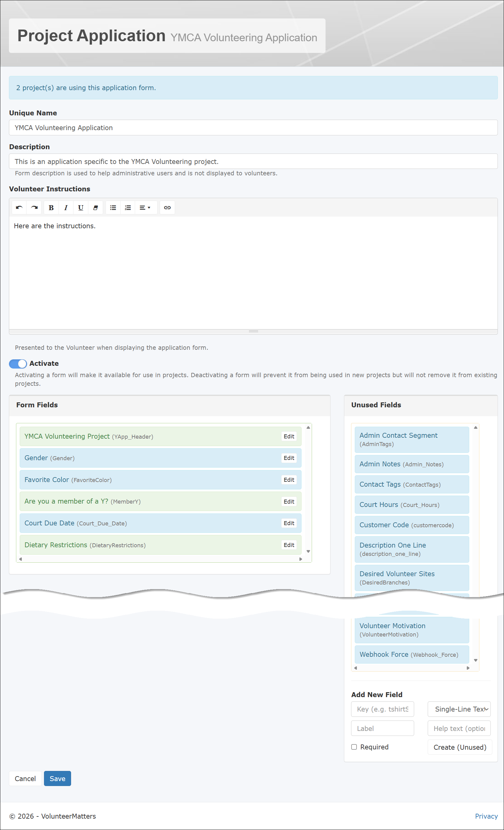
Task: Save the application form
Action: tap(58, 778)
